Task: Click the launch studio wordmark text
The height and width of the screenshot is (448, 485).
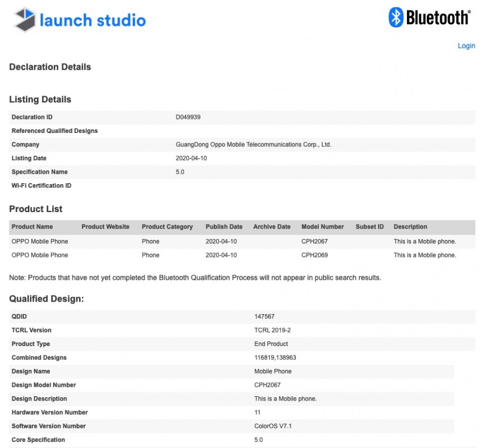Action: (x=93, y=20)
